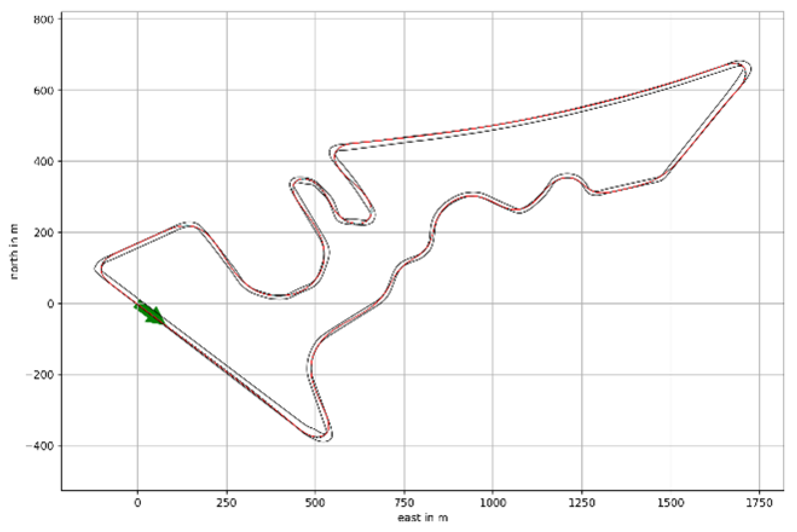Click the 200 y-axis tick label
Viewport: 797px width, 532px height.
44,232
